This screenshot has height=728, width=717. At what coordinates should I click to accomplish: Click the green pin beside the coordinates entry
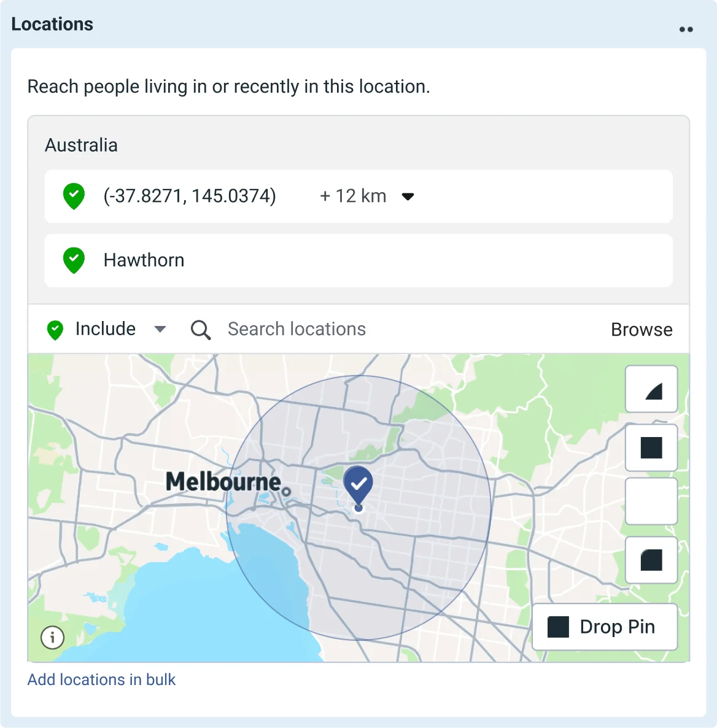pyautogui.click(x=74, y=196)
